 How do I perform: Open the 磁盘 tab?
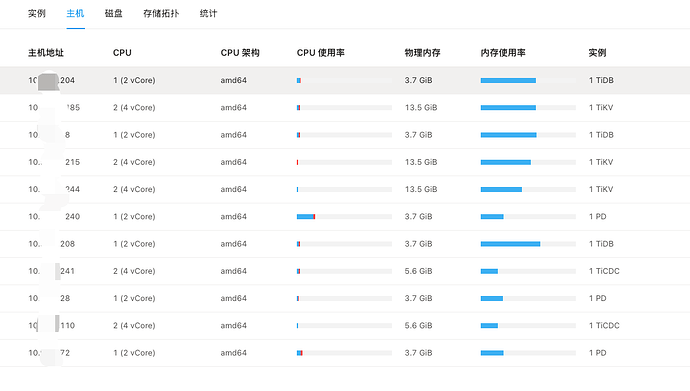(x=114, y=14)
